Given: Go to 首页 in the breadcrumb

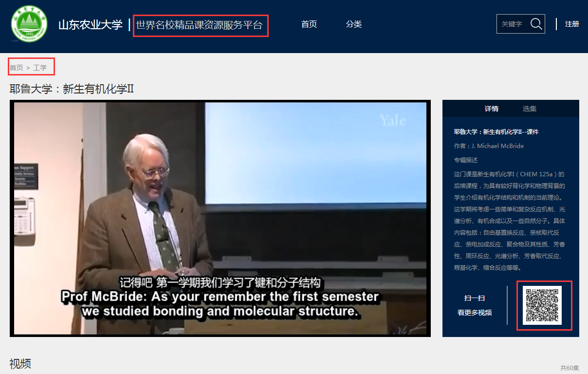Looking at the screenshot, I should coord(16,68).
